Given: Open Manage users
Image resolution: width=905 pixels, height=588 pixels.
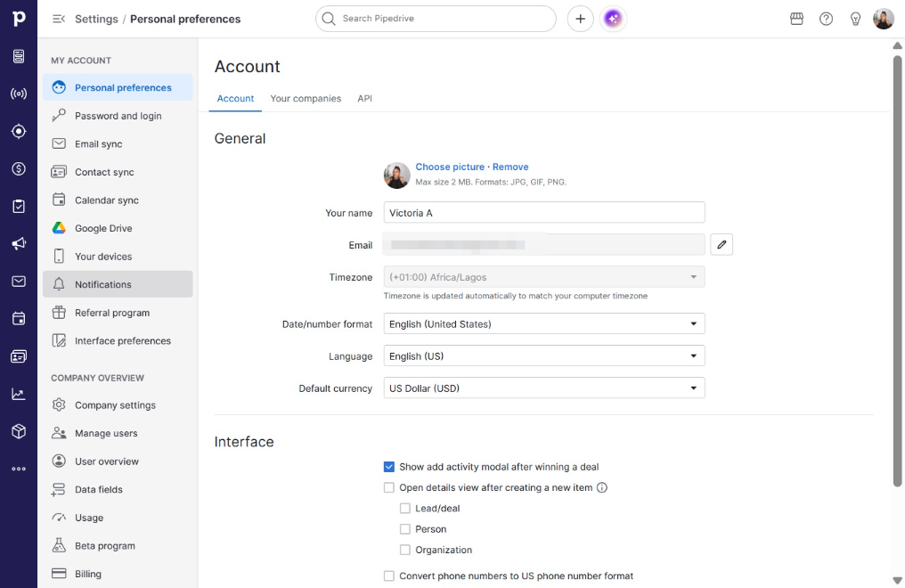Looking at the screenshot, I should point(118,433).
